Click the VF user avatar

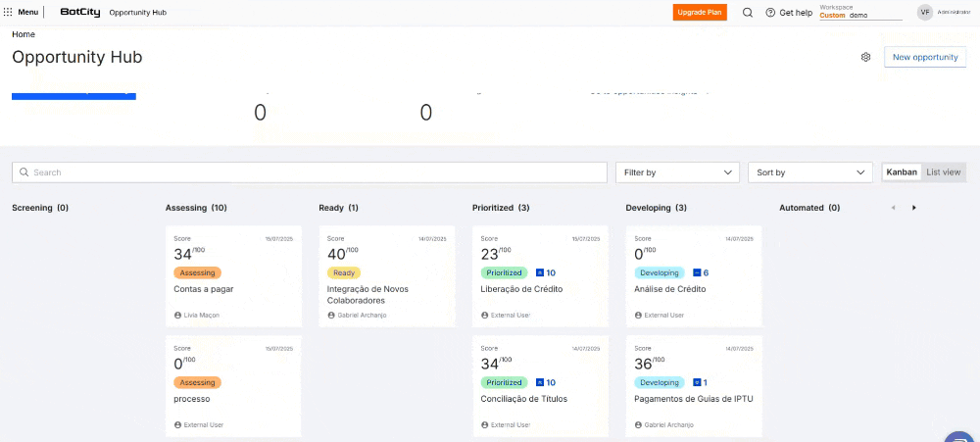[x=924, y=13]
